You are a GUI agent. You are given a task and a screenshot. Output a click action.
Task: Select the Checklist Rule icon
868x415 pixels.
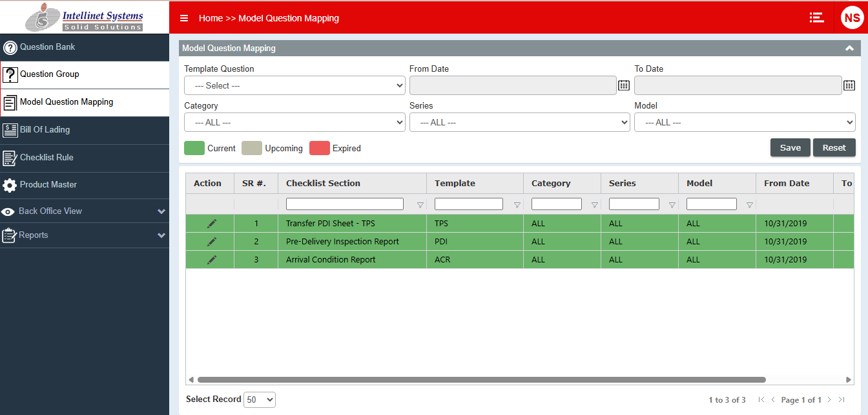(x=11, y=158)
